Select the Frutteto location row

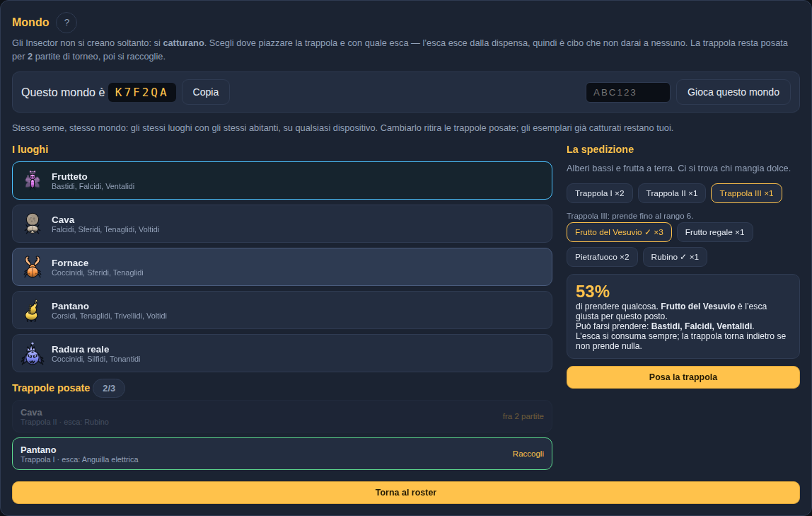(x=282, y=180)
